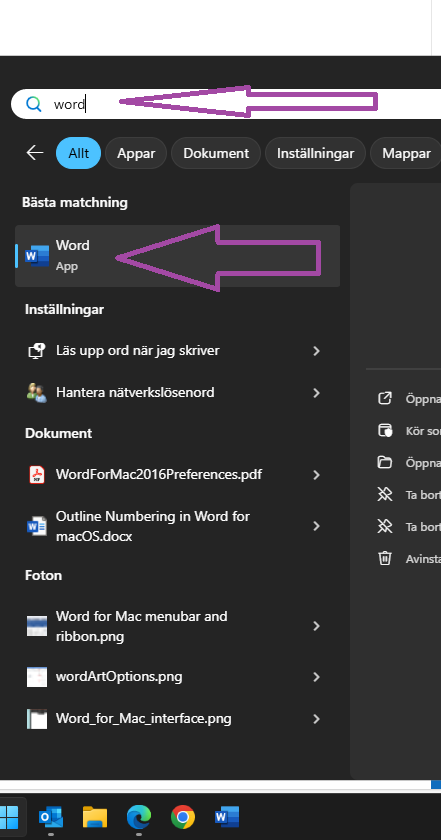441x840 pixels.
Task: Open 'Word for Mac menubar and ribbon.png'
Action: point(177,626)
